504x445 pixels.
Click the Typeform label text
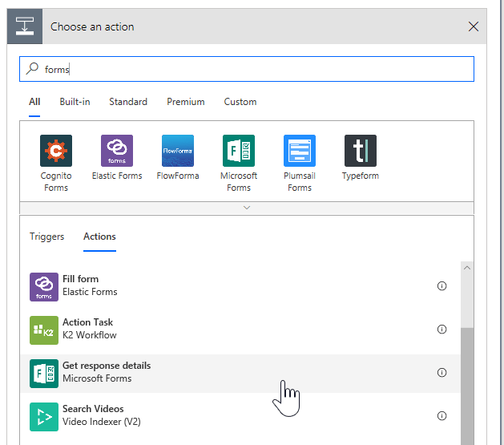(361, 176)
